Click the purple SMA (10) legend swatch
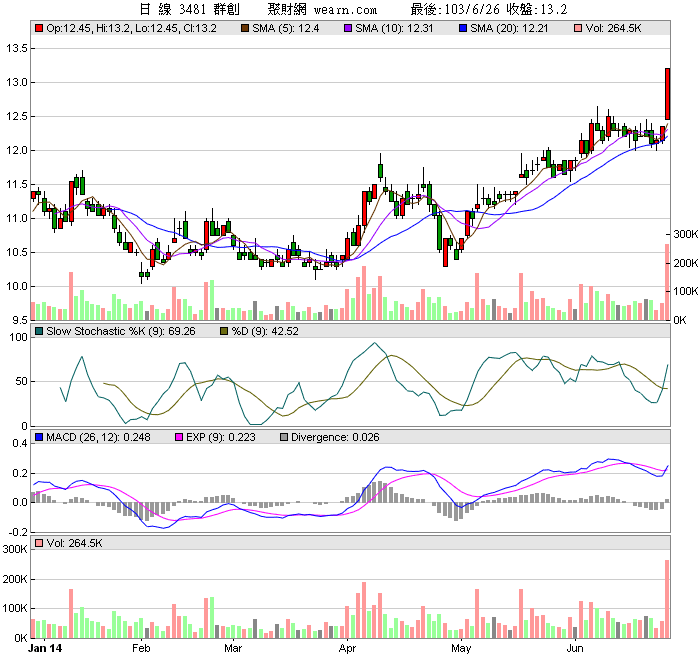This screenshot has height=659, width=700. coord(348,28)
